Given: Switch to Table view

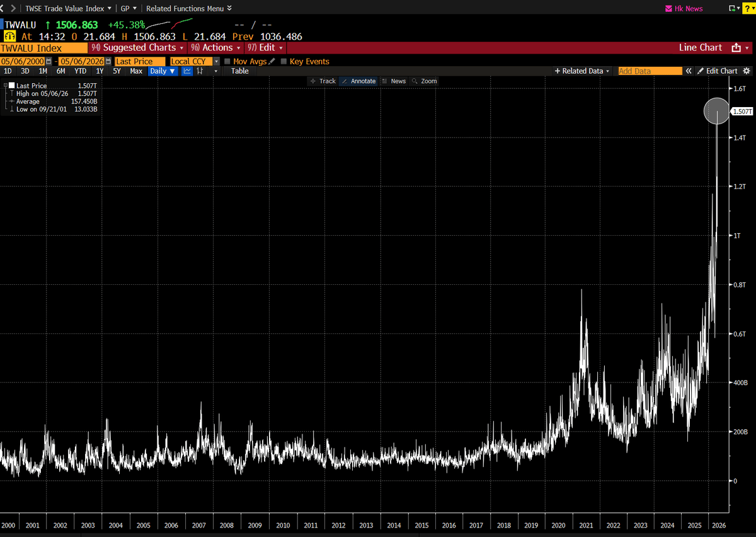Looking at the screenshot, I should (239, 71).
